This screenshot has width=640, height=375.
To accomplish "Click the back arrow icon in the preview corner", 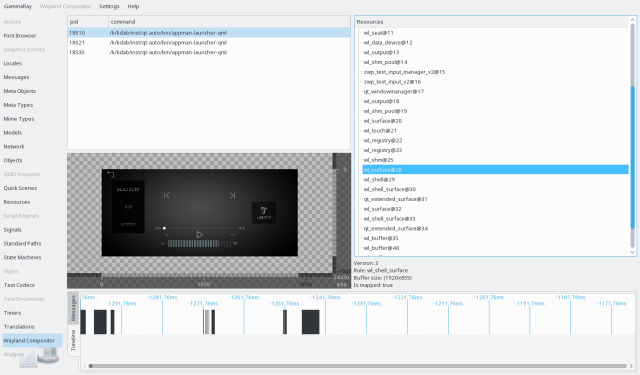I will pos(111,174).
